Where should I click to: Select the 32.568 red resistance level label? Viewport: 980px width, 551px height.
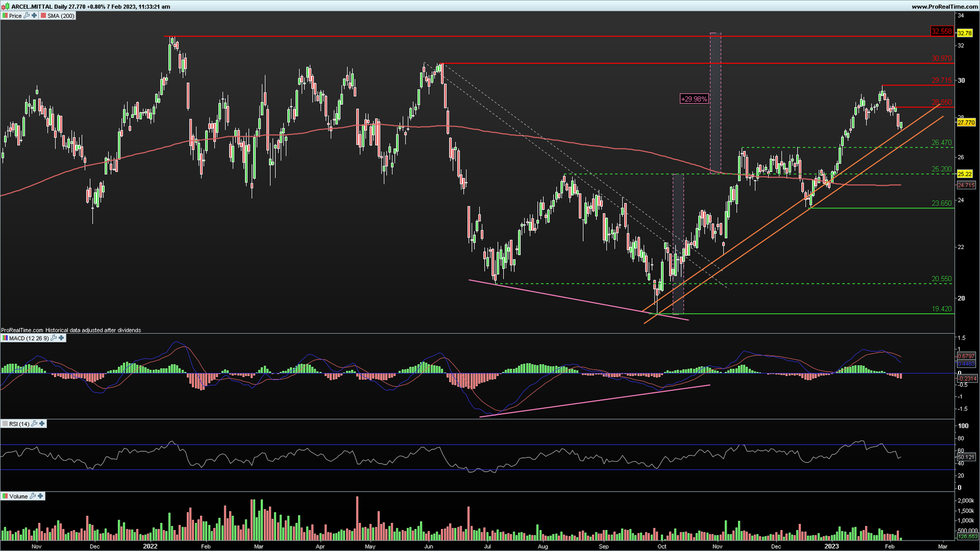click(941, 31)
